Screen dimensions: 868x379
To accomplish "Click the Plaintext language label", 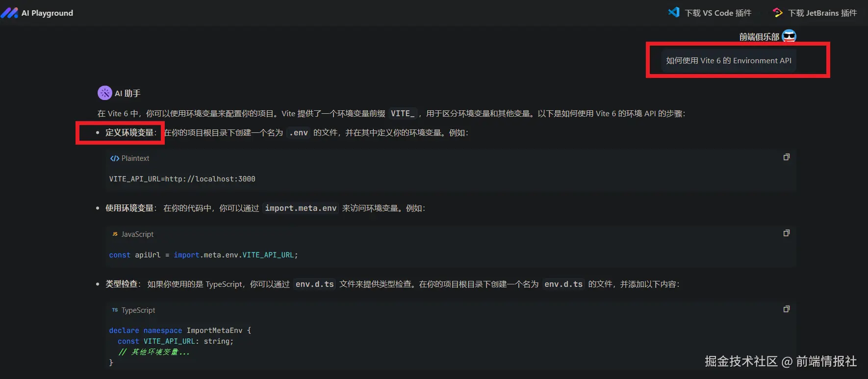I will (135, 158).
